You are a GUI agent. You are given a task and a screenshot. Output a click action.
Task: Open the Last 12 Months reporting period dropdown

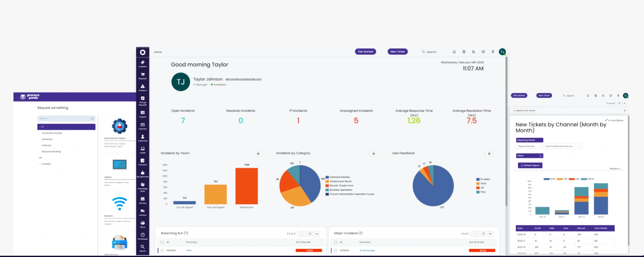coord(563,146)
